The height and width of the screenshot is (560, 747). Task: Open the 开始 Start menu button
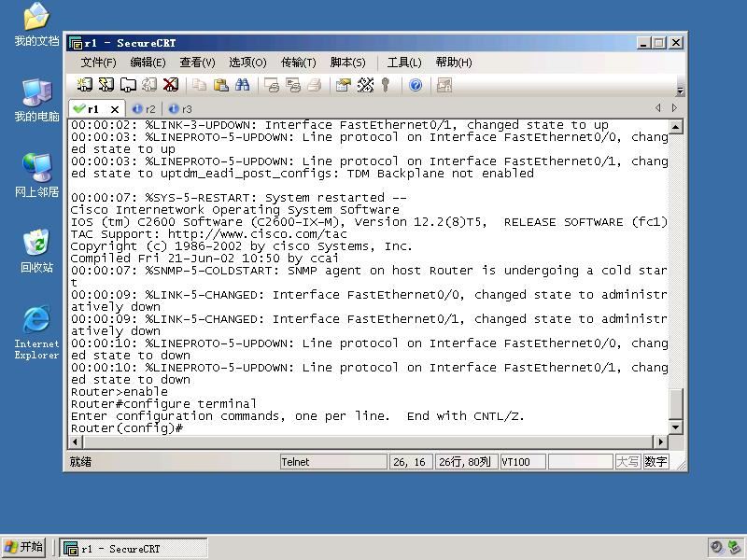point(24,547)
